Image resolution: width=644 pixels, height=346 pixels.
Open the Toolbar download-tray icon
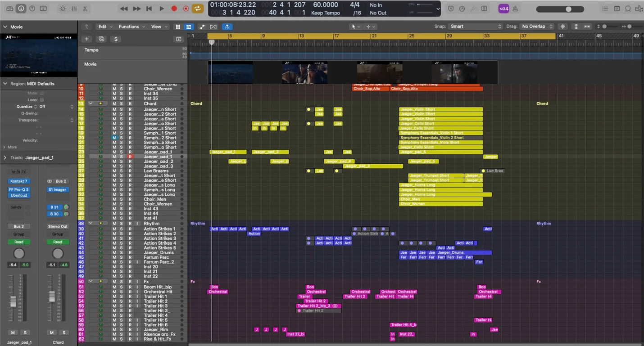(x=43, y=9)
